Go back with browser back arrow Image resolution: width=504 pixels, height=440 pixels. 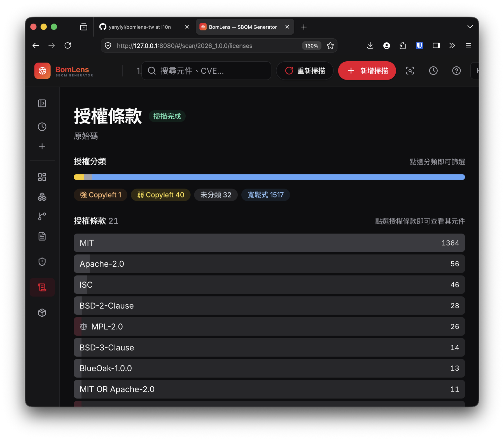coord(36,45)
